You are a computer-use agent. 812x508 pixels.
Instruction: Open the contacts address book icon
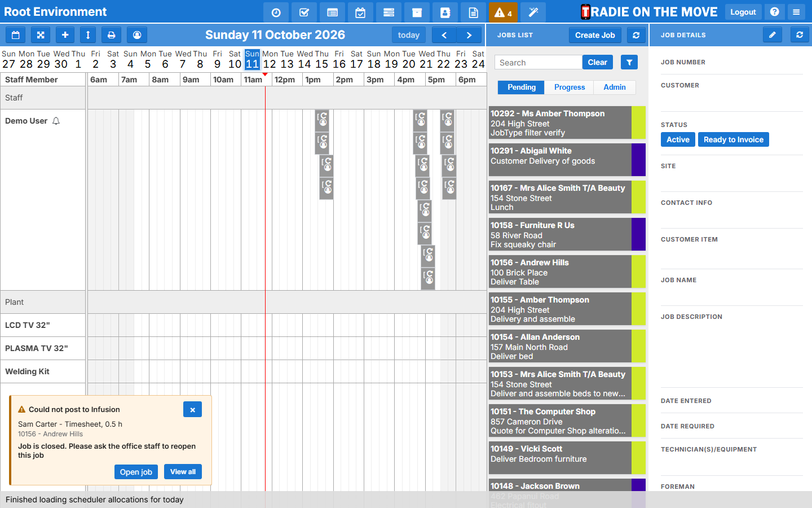coord(445,12)
